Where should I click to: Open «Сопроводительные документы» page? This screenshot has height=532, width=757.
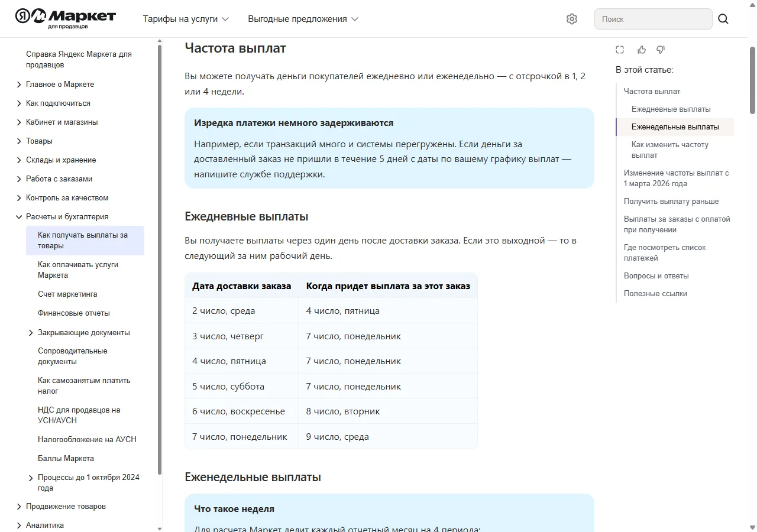tap(73, 356)
